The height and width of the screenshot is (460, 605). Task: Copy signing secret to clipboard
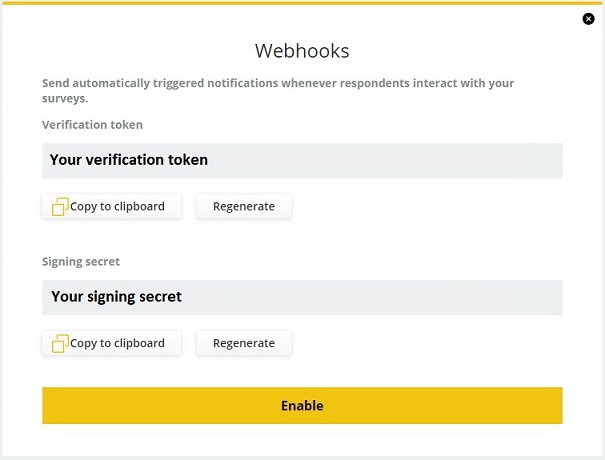tap(112, 343)
